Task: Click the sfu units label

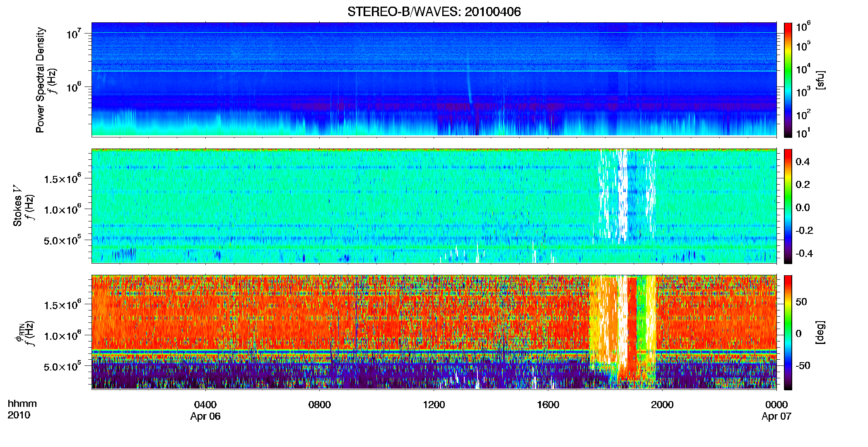Action: coord(821,80)
